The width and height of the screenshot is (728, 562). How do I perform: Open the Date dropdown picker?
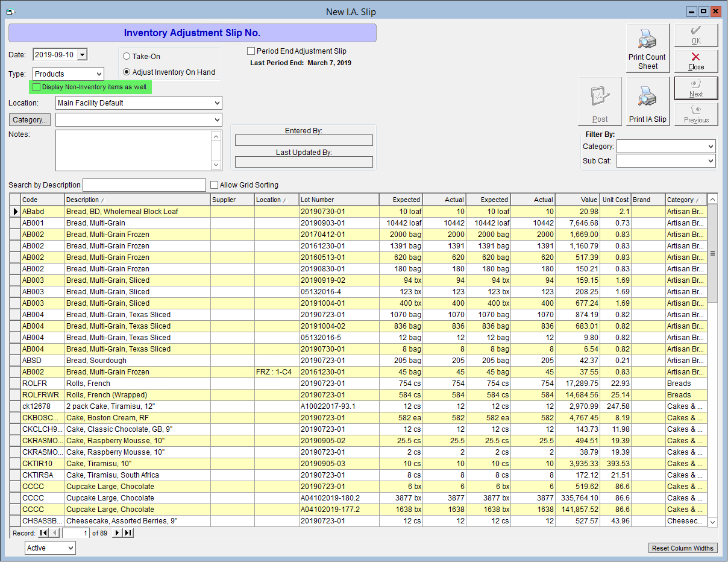click(83, 55)
